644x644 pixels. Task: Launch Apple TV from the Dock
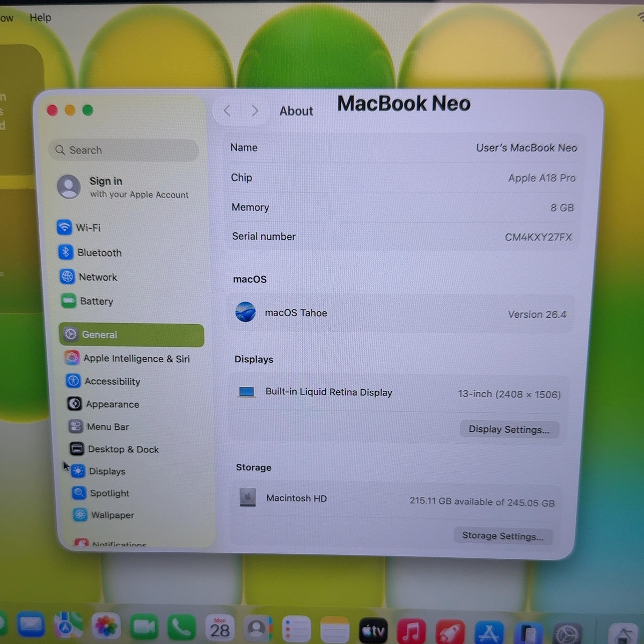click(x=373, y=630)
